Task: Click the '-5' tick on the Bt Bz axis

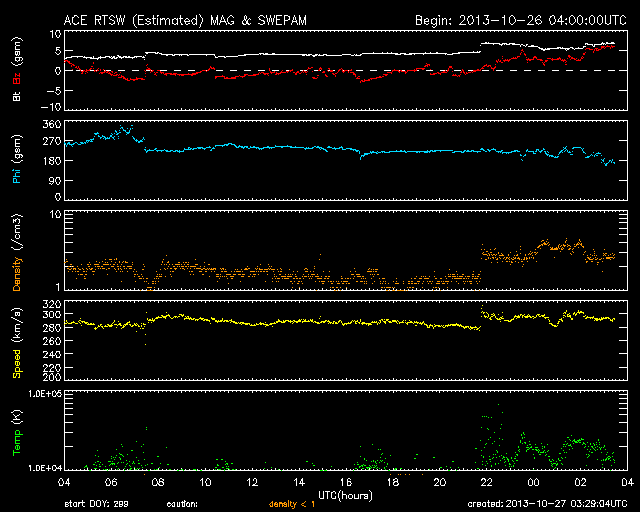Action: (x=54, y=90)
